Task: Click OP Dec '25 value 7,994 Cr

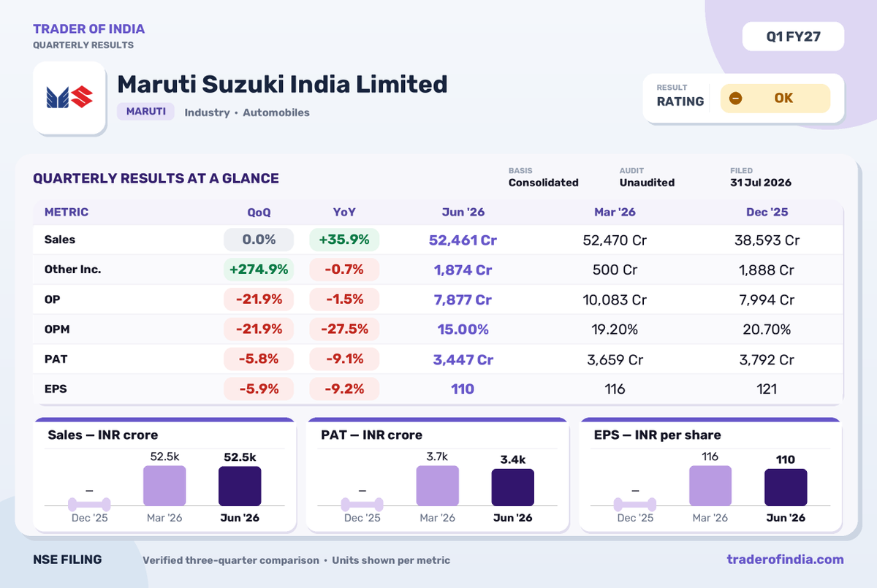Action: pos(767,299)
